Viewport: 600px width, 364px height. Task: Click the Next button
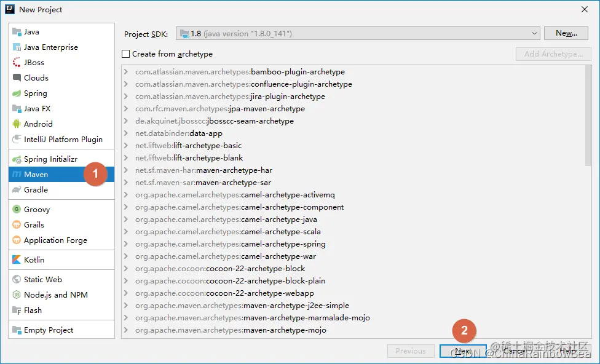point(463,350)
